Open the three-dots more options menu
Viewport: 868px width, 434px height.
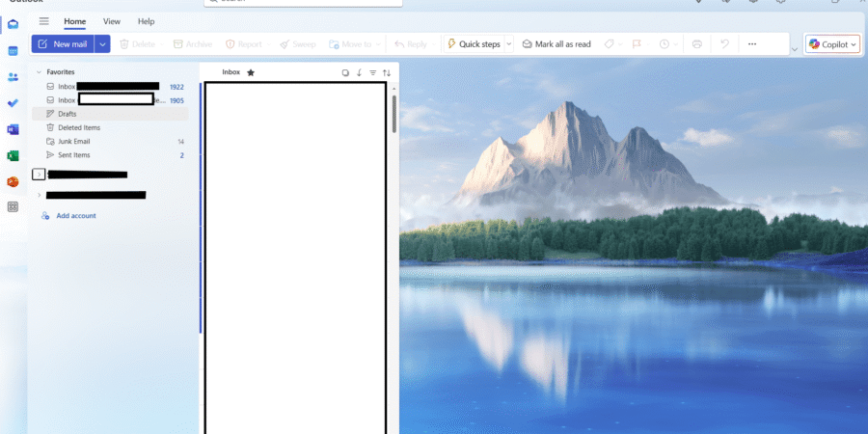751,44
